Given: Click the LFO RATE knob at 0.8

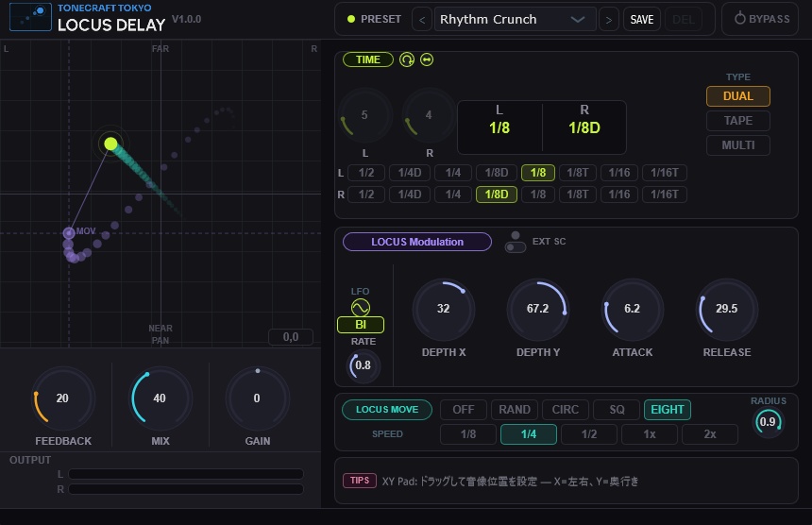Looking at the screenshot, I should click(363, 365).
